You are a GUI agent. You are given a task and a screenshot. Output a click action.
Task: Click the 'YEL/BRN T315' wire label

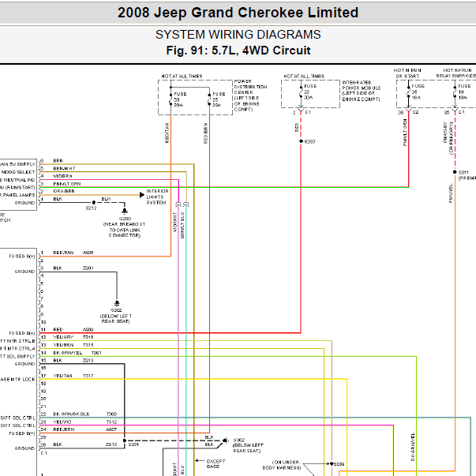[x=73, y=345]
